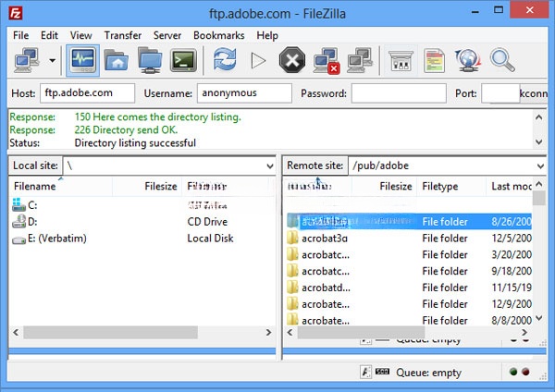Click the Port input field
The image size is (555, 392).
[500, 93]
